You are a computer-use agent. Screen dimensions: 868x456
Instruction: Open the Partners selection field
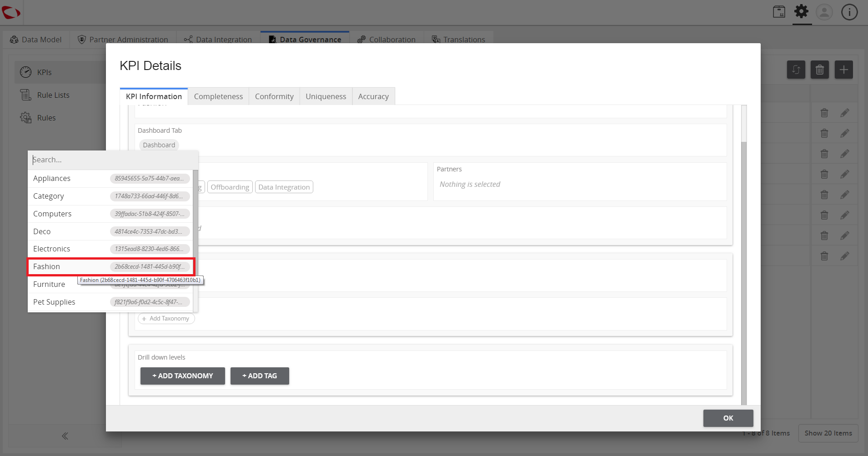tap(580, 182)
